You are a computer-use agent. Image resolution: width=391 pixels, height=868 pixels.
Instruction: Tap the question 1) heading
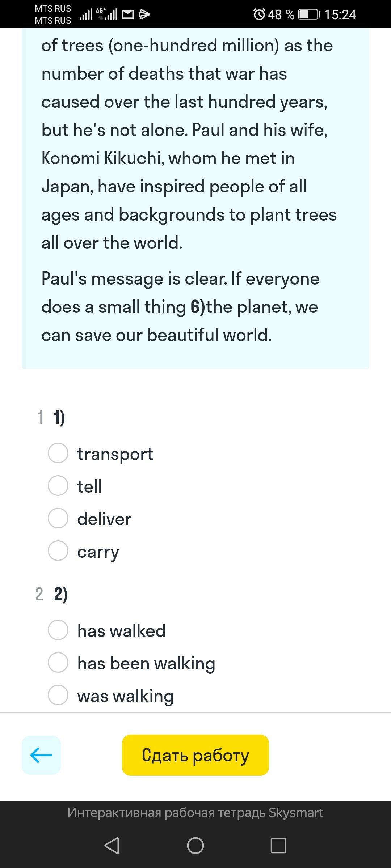click(59, 417)
